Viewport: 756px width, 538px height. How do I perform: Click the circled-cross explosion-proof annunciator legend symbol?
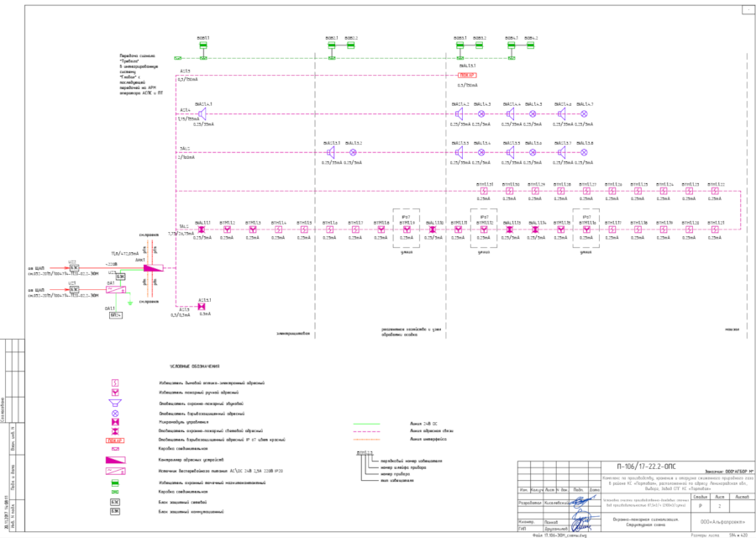point(115,414)
